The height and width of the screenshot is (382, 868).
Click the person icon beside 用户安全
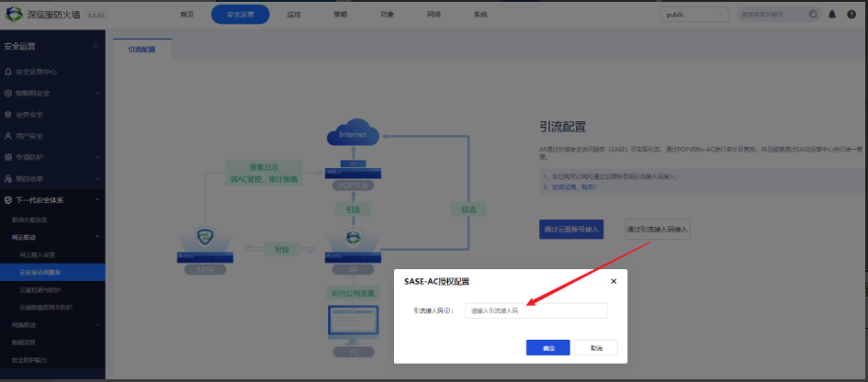(7, 136)
